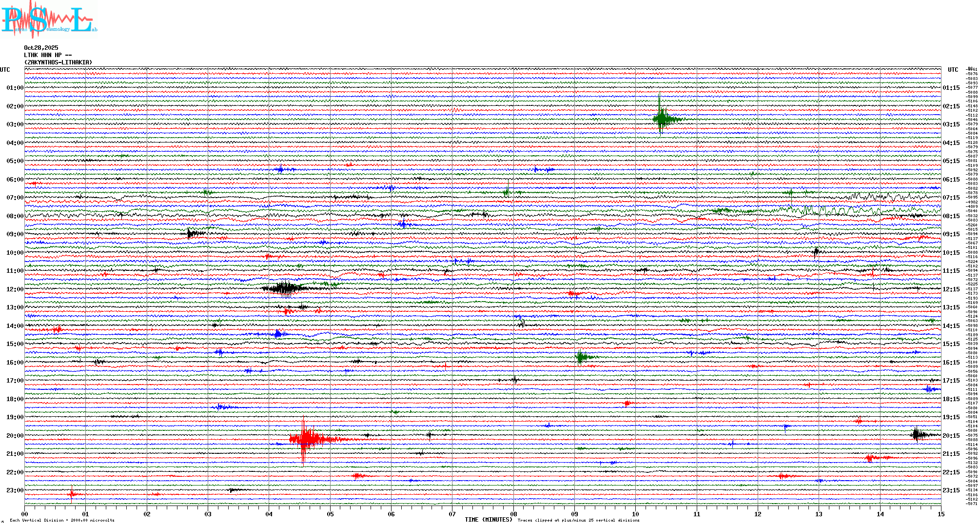980x527 pixels.
Task: Click the PSL Seismology Lab logo
Action: pos(48,19)
